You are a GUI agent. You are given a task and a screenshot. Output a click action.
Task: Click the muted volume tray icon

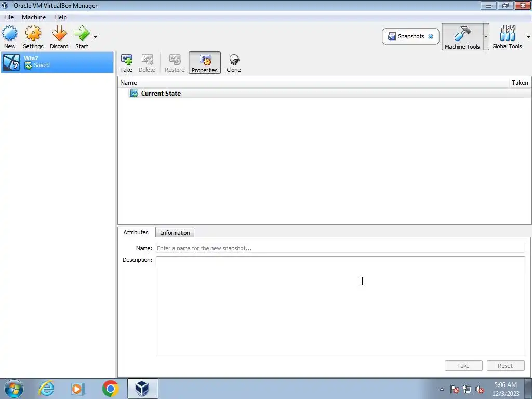[480, 390]
